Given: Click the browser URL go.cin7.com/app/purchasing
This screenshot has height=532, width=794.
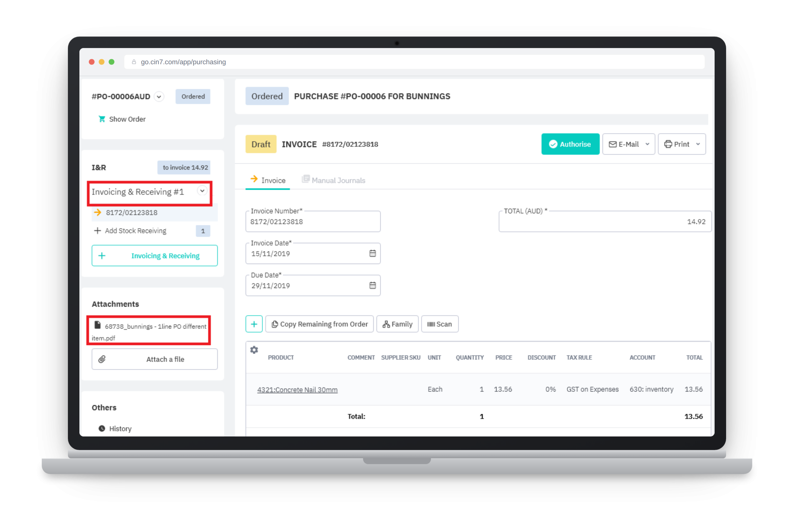Looking at the screenshot, I should tap(183, 62).
